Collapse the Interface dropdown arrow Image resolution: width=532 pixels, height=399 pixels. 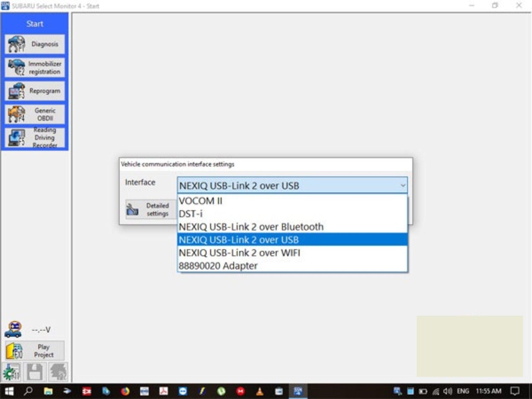click(403, 186)
